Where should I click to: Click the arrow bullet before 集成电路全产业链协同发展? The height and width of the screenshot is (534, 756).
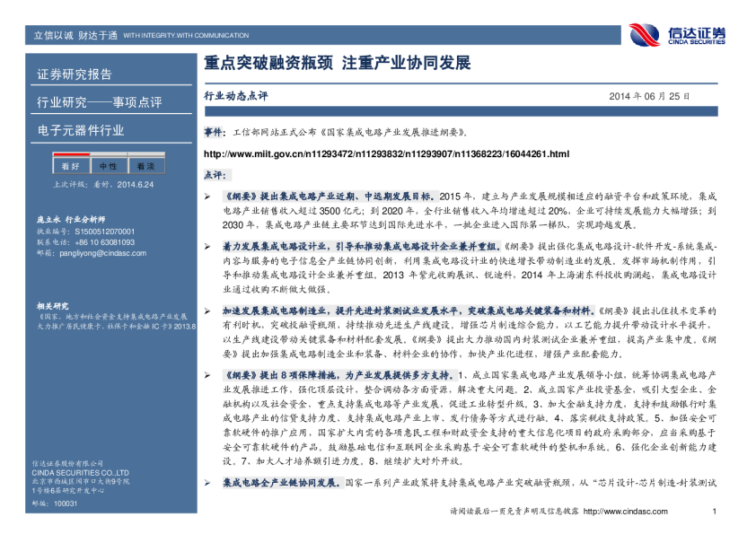(207, 483)
